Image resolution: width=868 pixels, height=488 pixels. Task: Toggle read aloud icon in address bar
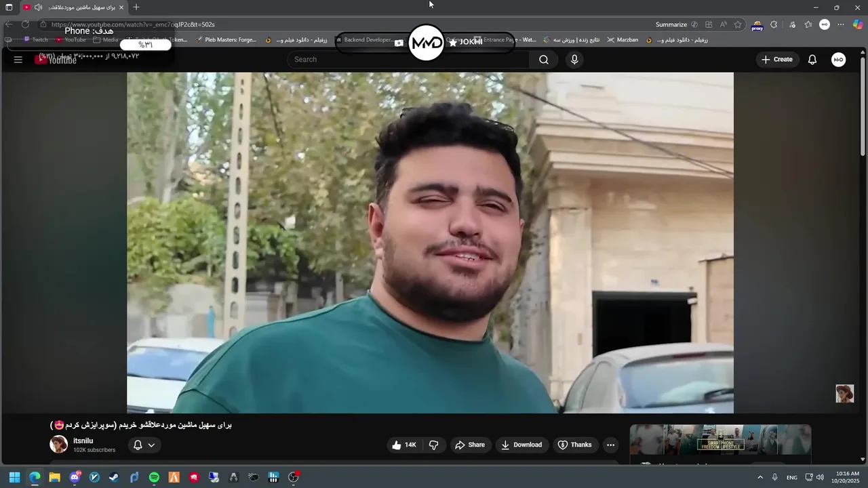click(x=723, y=24)
